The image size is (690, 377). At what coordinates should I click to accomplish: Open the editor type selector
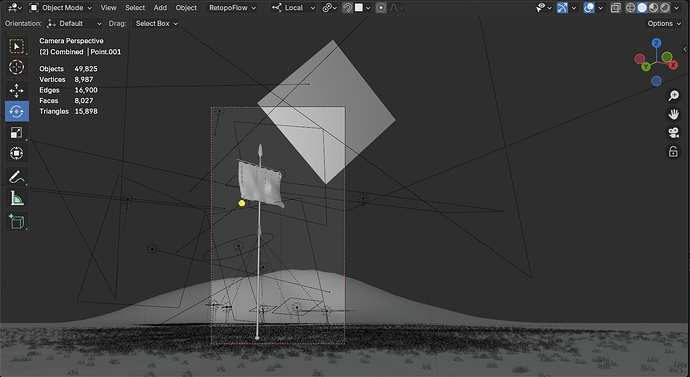click(x=15, y=7)
